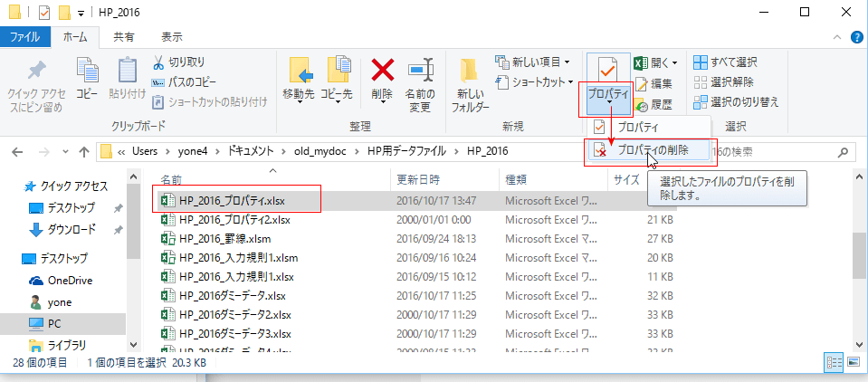Collapse the ribbon with the chevron

click(x=836, y=37)
